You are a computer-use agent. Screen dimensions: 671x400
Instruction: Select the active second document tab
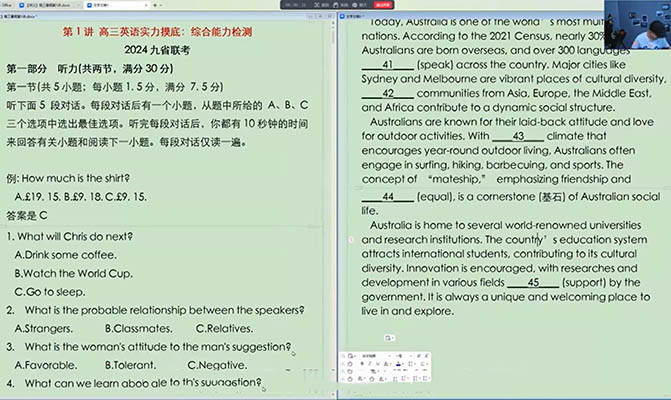[116, 5]
